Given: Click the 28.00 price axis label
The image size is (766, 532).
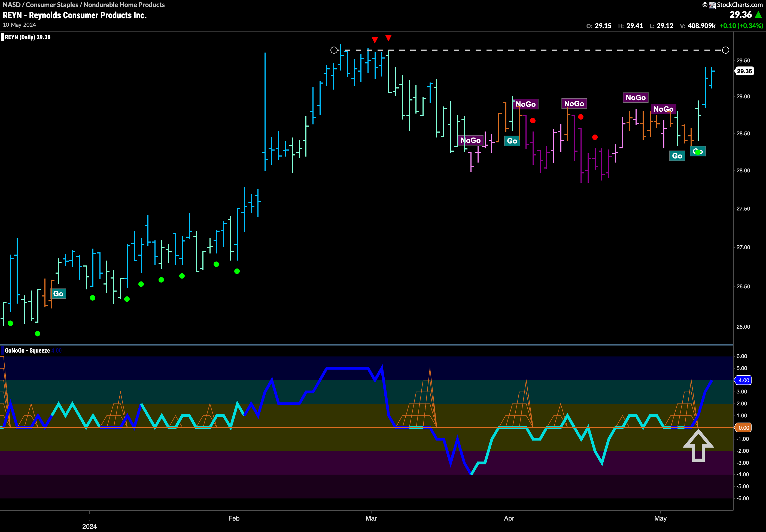Looking at the screenshot, I should tap(743, 171).
